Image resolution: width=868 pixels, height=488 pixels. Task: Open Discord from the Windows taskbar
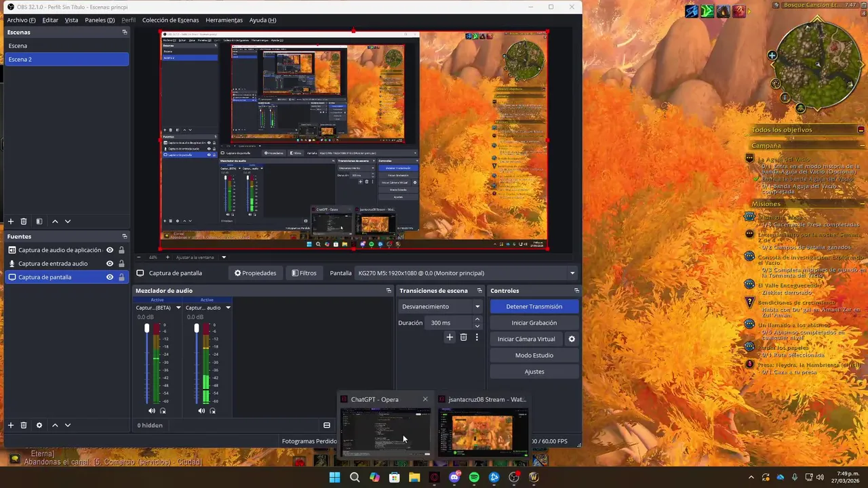[454, 477]
